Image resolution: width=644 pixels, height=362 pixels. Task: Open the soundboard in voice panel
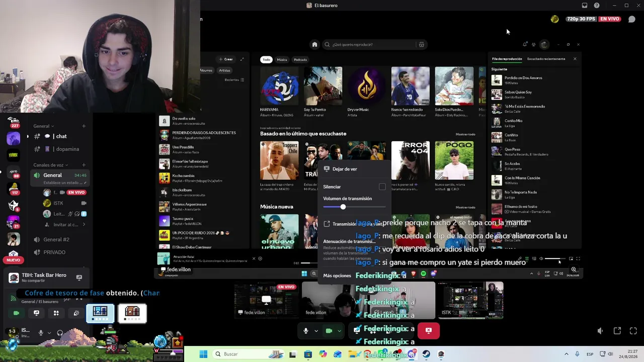tap(76, 313)
